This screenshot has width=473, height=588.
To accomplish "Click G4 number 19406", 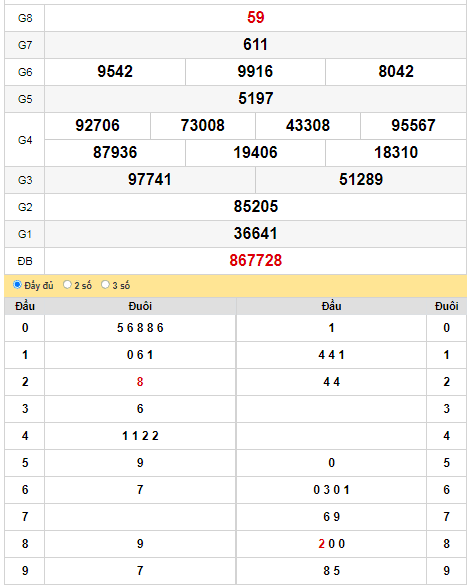I will point(255,153).
